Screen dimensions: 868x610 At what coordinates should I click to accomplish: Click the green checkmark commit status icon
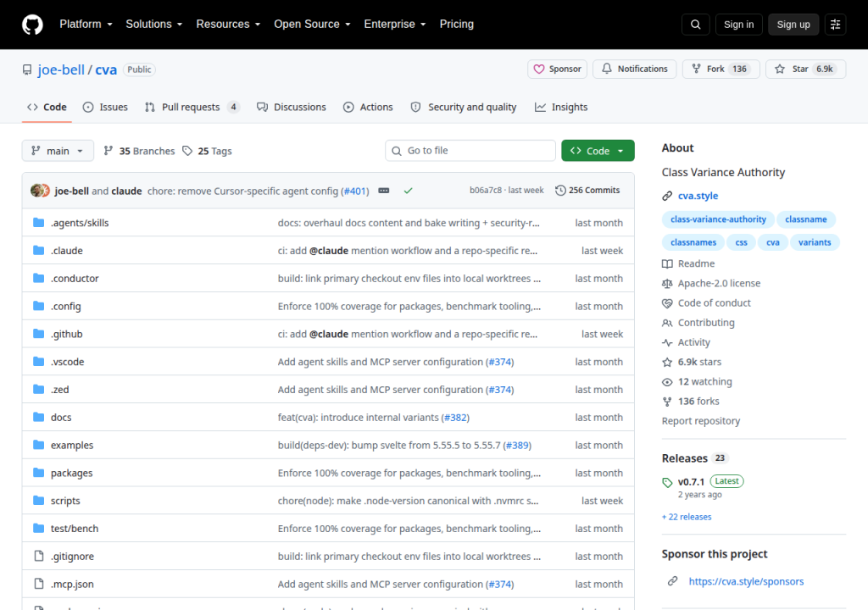coord(408,191)
